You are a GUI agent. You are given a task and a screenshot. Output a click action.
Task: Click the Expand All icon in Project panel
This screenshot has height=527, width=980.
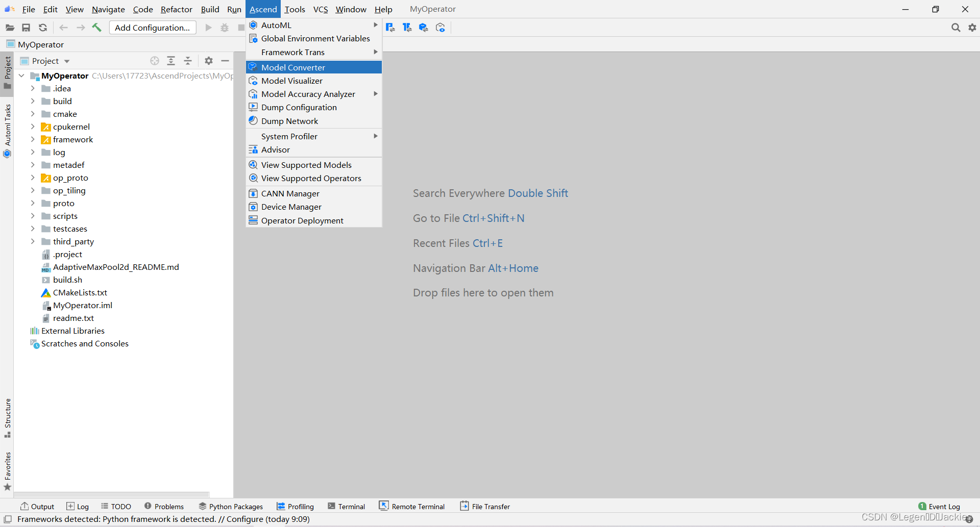171,61
